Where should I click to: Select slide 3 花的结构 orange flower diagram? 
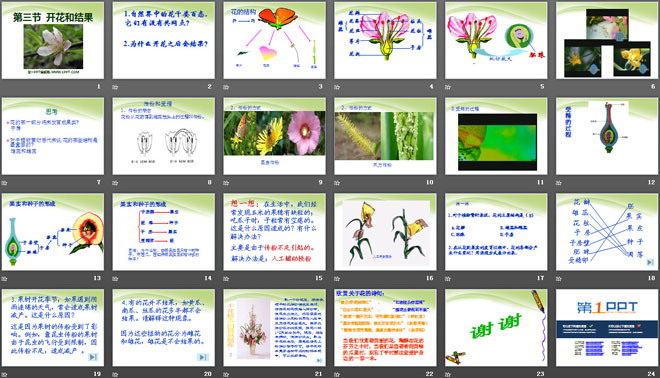click(274, 40)
